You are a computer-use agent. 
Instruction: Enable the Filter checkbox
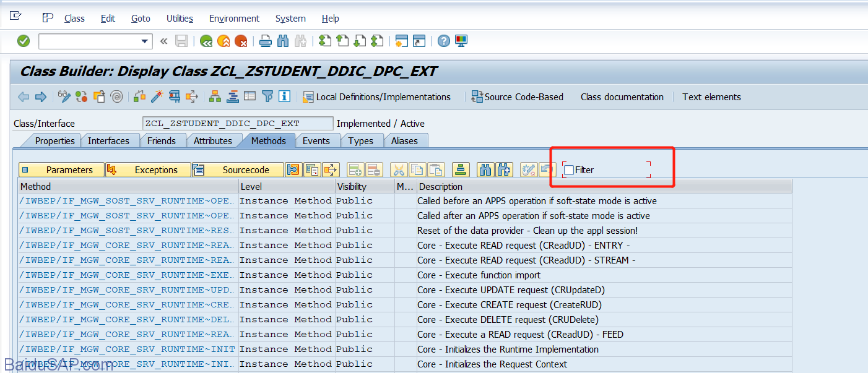click(569, 170)
